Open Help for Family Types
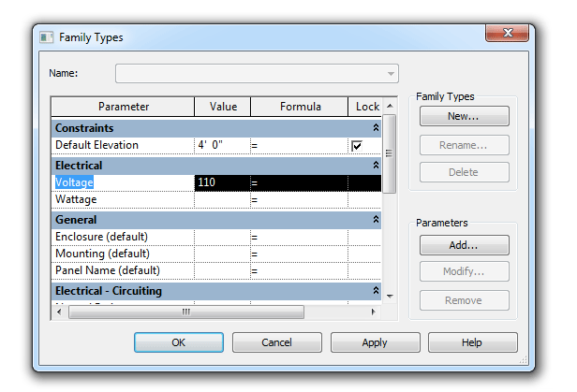 coord(473,342)
